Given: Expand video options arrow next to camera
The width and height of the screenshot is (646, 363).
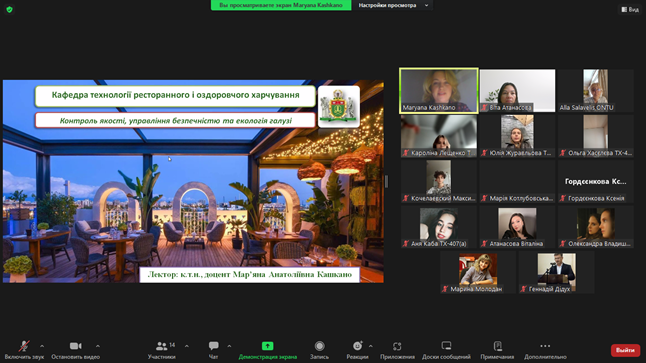Looking at the screenshot, I should coord(98,346).
